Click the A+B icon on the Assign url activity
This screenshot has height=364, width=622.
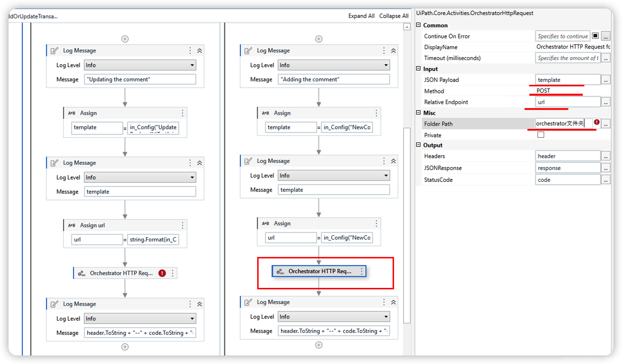coord(71,225)
